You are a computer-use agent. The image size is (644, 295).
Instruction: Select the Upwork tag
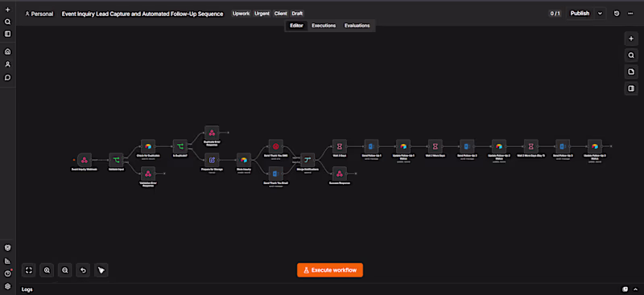point(241,14)
